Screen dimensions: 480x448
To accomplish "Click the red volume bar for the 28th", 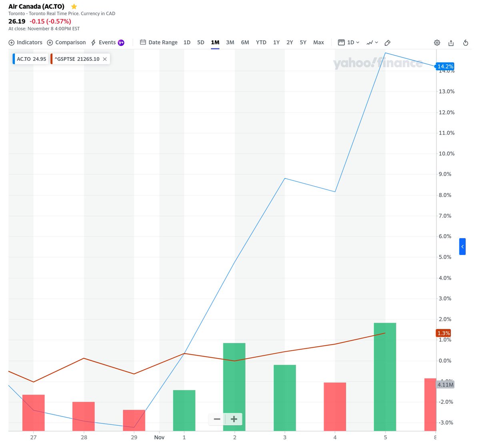I will tap(84, 416).
